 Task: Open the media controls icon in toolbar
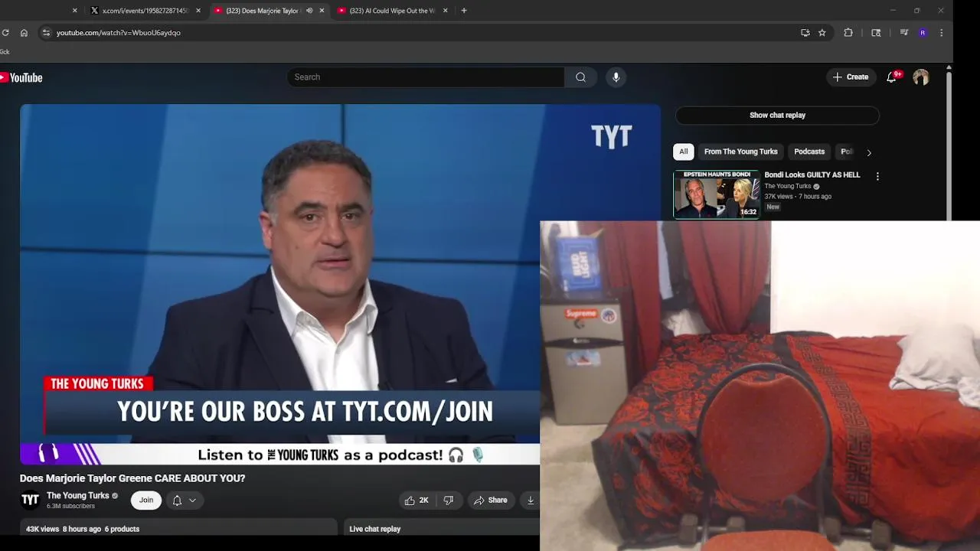[903, 33]
